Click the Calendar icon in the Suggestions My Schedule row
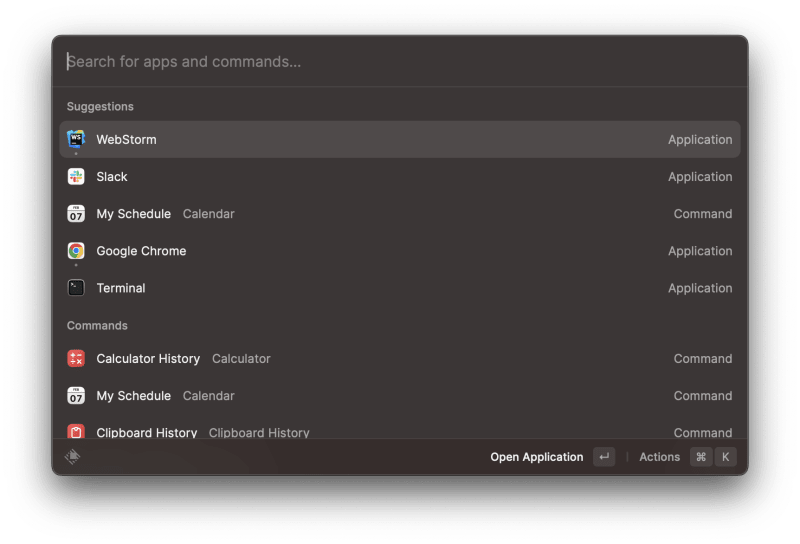The height and width of the screenshot is (544, 800). [76, 214]
